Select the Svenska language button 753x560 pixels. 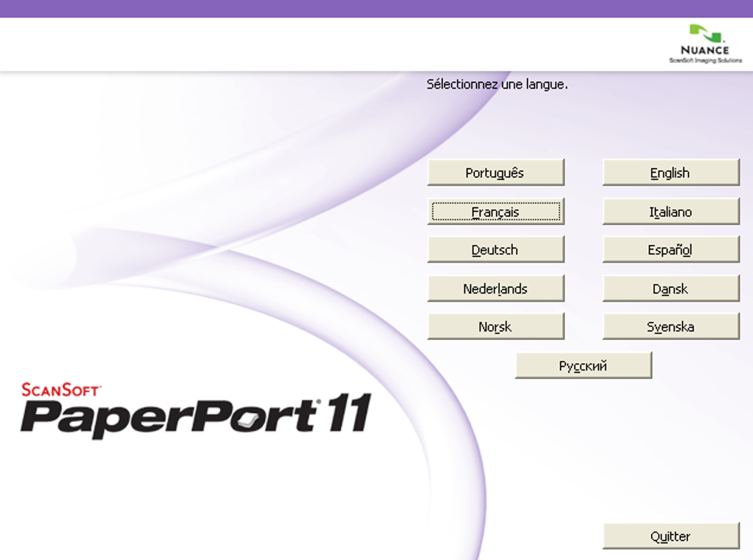[671, 326]
